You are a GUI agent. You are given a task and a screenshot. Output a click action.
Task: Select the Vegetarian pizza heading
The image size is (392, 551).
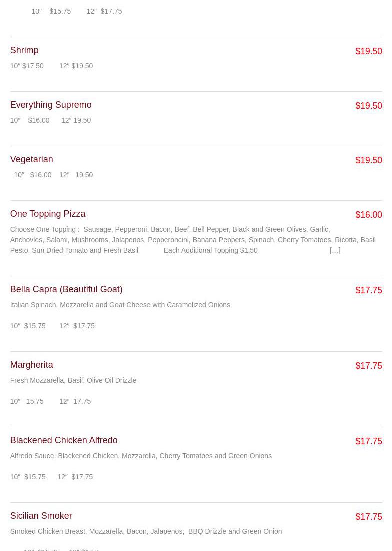[31, 159]
